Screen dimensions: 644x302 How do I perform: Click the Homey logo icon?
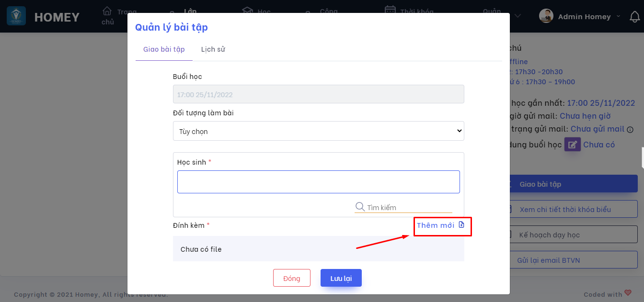(x=16, y=16)
